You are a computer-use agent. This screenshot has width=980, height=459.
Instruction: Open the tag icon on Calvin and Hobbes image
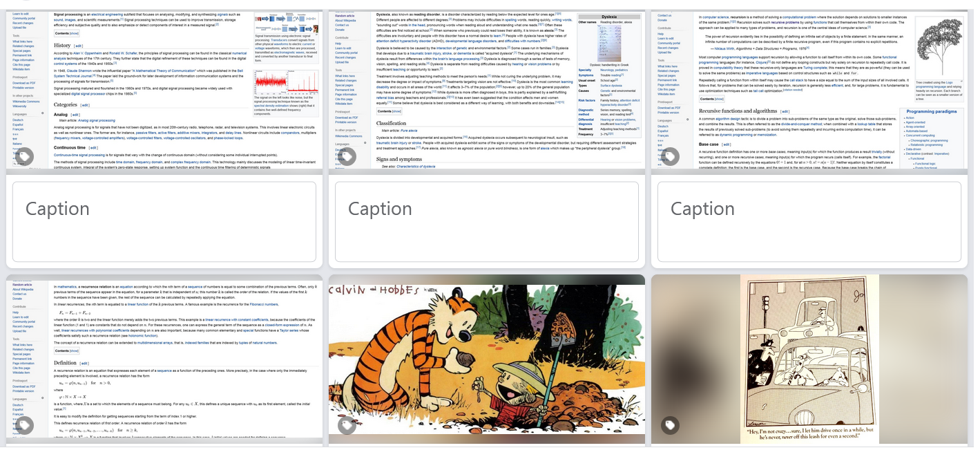click(347, 425)
